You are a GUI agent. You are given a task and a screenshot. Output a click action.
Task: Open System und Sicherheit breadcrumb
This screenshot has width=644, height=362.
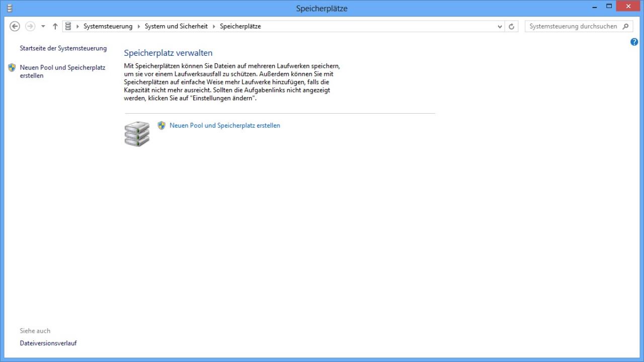point(176,26)
